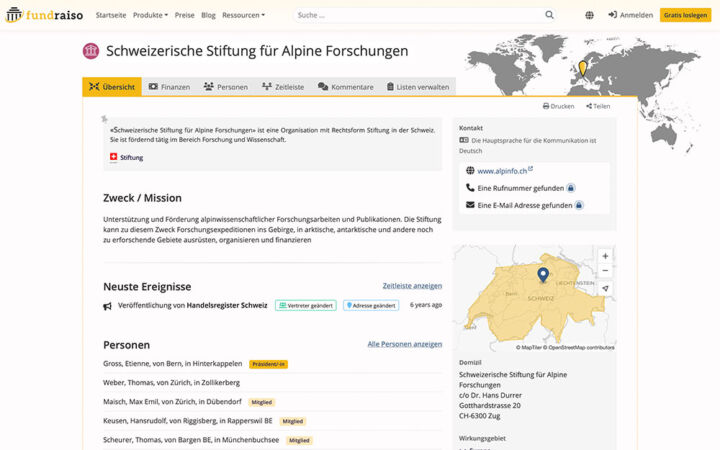Click the envelope icon for E-Mail Adresse
Viewport: 720px width, 450px height.
coord(470,205)
